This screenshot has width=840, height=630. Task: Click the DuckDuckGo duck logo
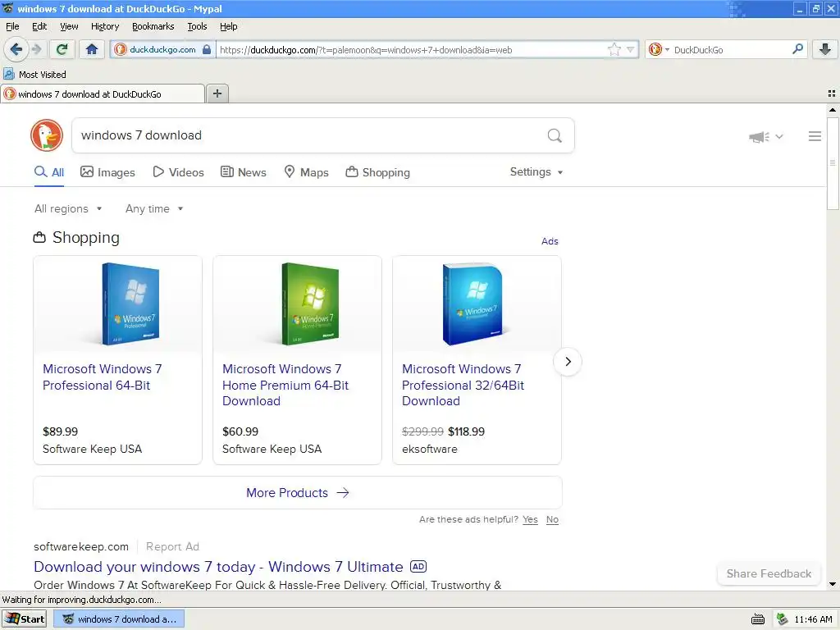[x=47, y=135]
